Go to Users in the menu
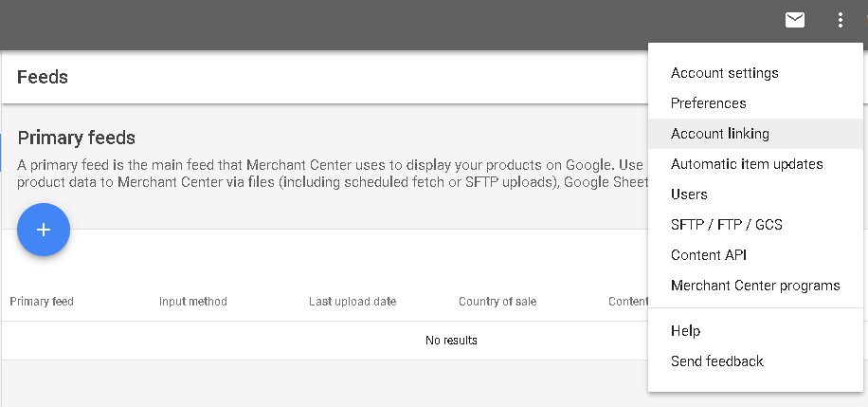This screenshot has width=868, height=407. [755, 194]
